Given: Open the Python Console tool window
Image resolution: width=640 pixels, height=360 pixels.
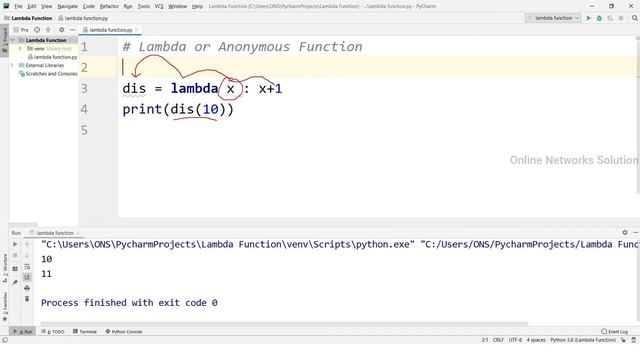Looking at the screenshot, I should point(124,331).
